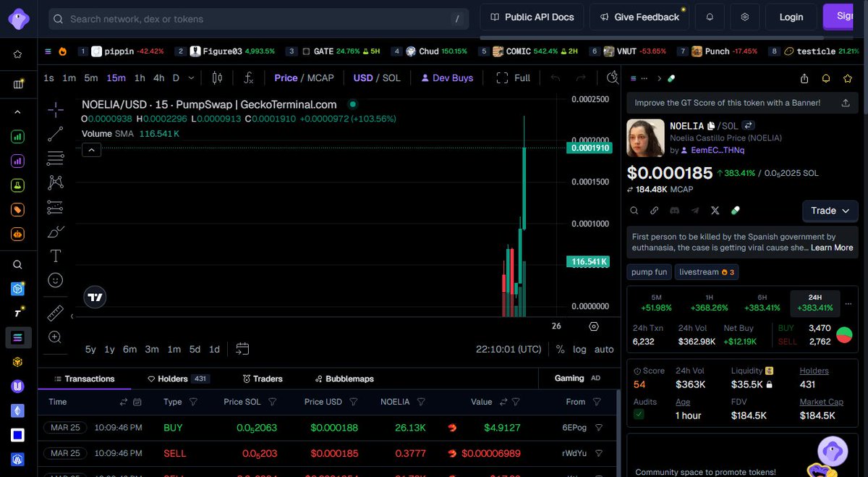Open the forecasting and measurement positions tool
868x477 pixels.
[56, 208]
